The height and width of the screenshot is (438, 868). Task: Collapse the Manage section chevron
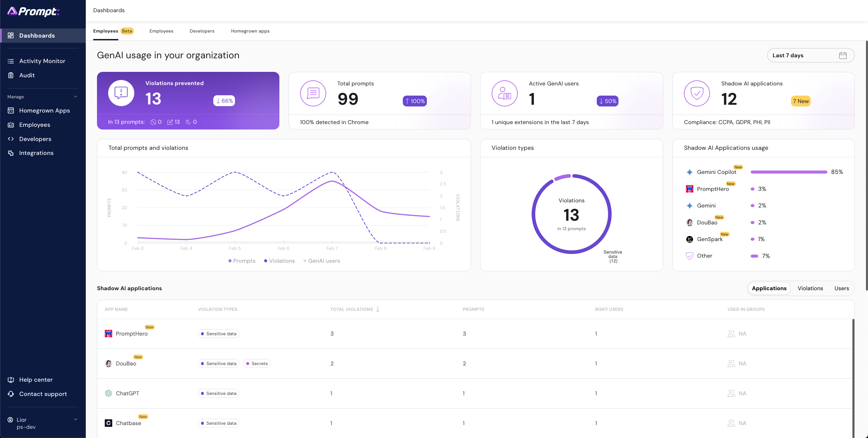point(76,97)
